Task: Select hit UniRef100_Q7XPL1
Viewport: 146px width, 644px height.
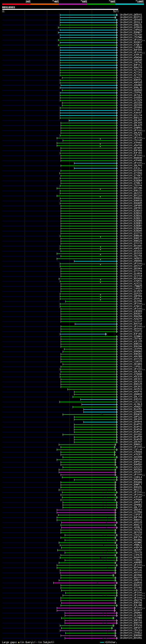Action: (131, 110)
